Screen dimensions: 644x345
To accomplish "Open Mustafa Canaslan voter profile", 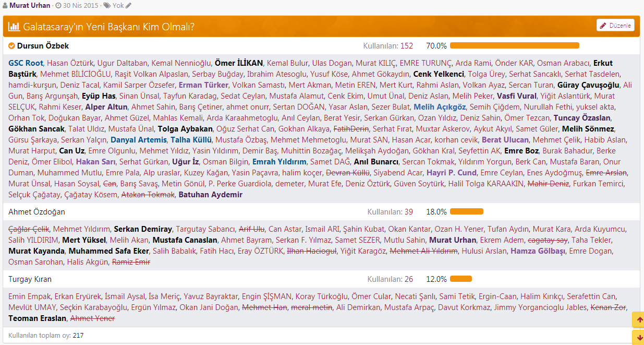I will pos(185,240).
